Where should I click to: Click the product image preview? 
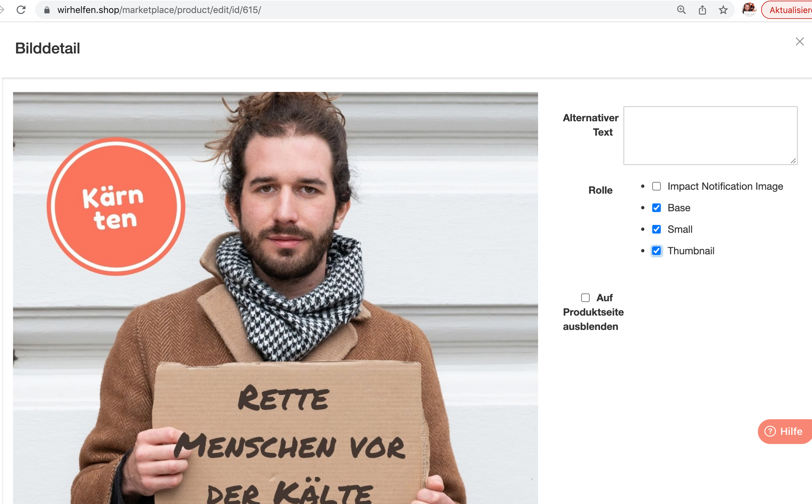275,298
